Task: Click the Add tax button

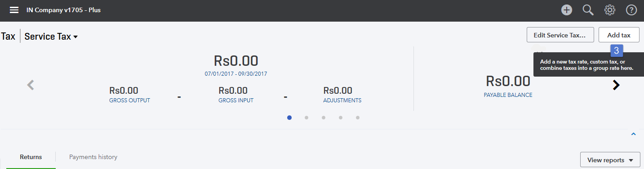Action: tap(619, 35)
